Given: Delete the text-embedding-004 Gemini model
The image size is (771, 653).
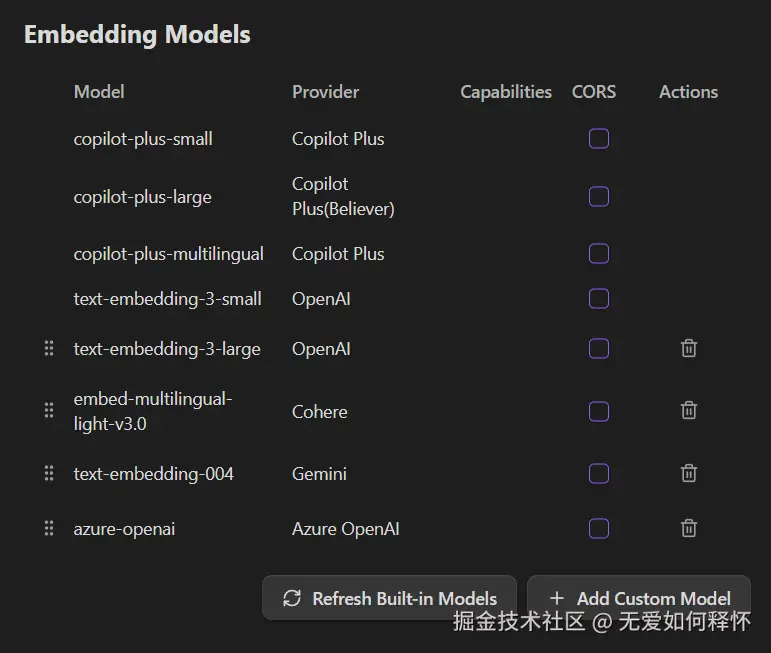Looking at the screenshot, I should coord(689,473).
